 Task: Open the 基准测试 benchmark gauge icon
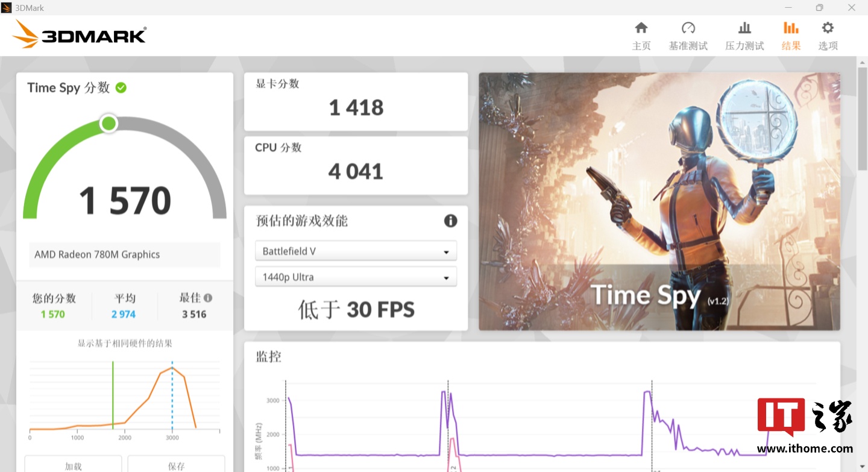point(688,28)
